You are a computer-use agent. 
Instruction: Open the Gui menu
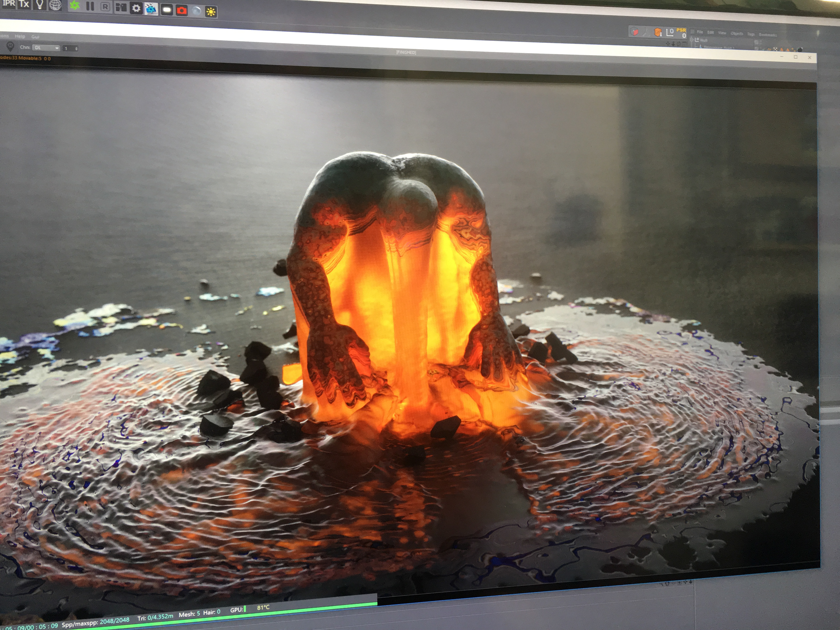pyautogui.click(x=35, y=37)
